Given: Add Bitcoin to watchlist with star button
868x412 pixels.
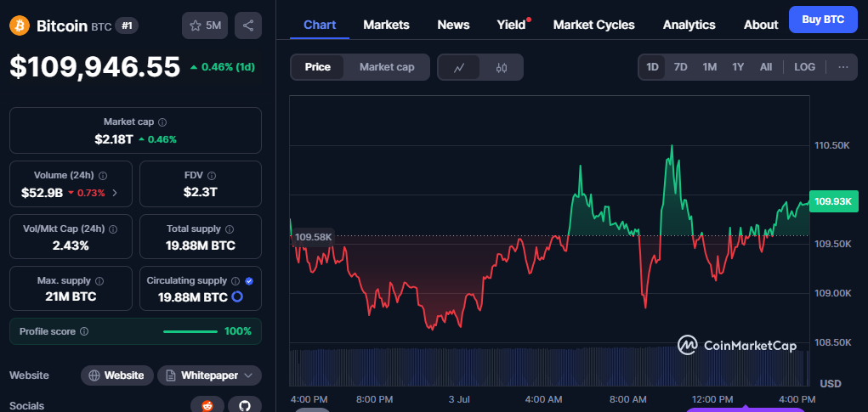Looking at the screenshot, I should 205,25.
